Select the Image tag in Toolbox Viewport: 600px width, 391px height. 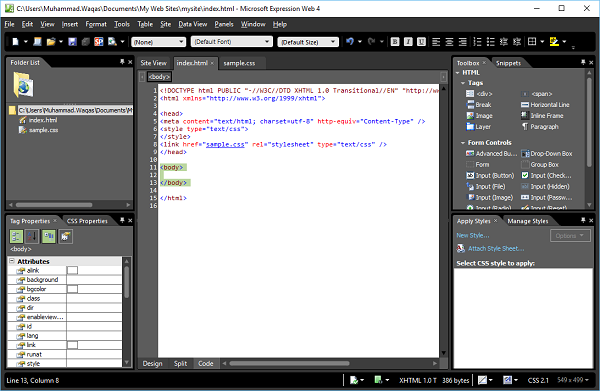[479, 116]
